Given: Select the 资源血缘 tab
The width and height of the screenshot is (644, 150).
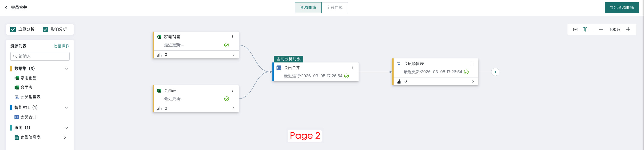Looking at the screenshot, I should 308,7.
